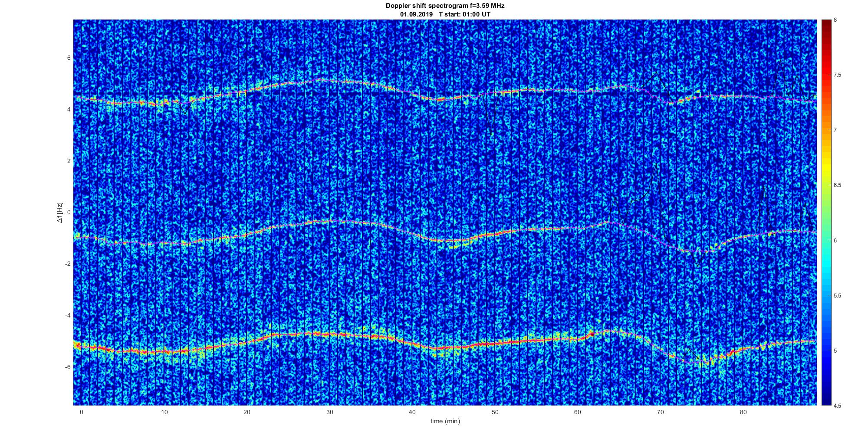
Task: Click the colorbar tick label '4.5'
Action: [x=837, y=406]
